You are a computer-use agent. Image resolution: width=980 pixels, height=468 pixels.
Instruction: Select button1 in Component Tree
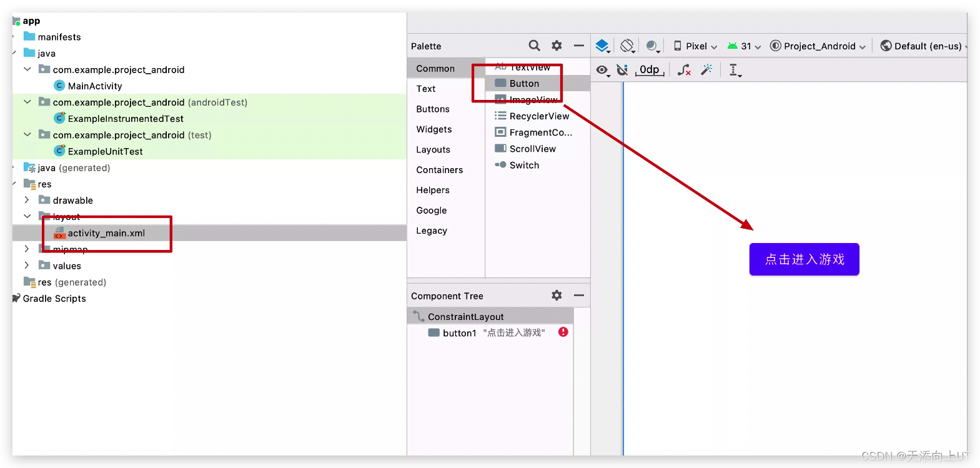[x=490, y=333]
